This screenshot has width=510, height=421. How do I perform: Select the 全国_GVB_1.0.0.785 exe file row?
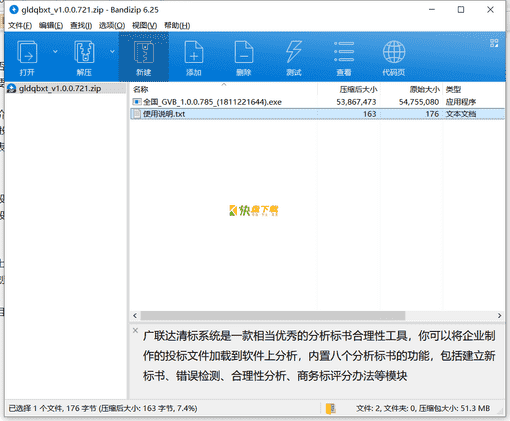317,102
